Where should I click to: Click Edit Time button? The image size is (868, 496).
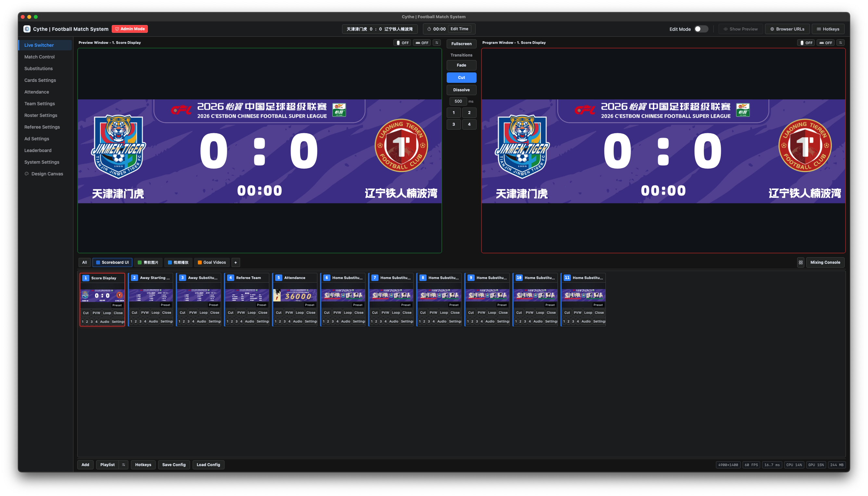[x=459, y=29]
